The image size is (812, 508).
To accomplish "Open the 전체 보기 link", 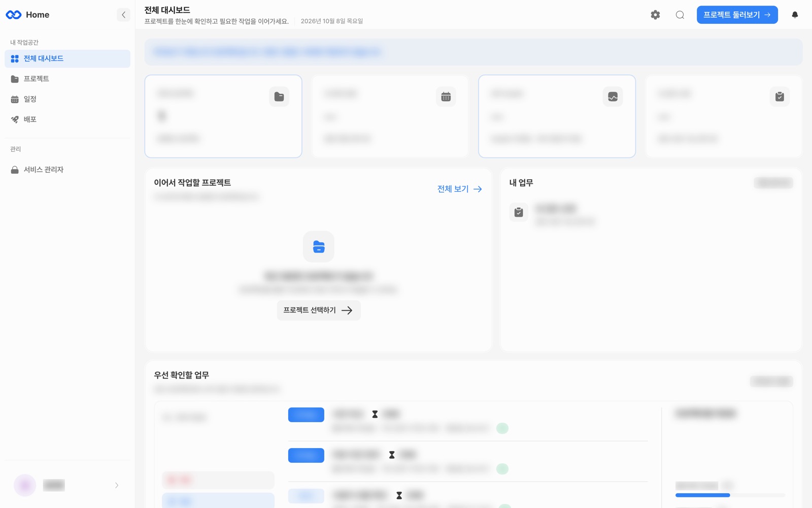I will [459, 189].
